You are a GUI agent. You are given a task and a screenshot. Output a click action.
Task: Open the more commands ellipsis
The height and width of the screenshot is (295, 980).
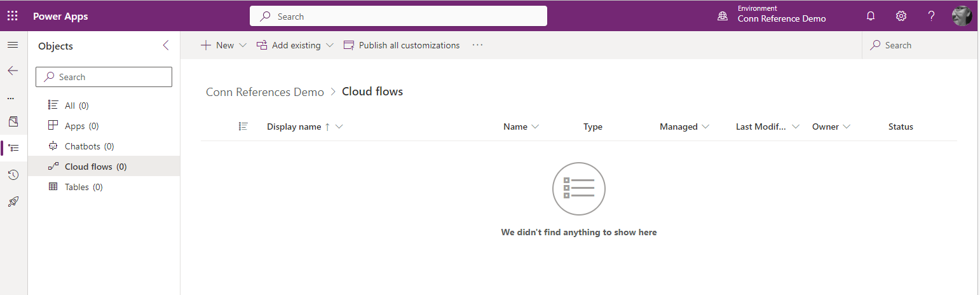click(x=478, y=45)
